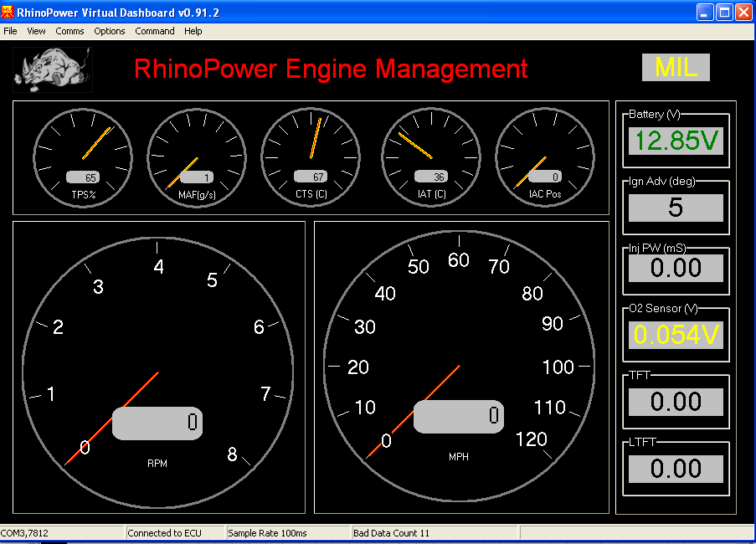The height and width of the screenshot is (544, 756).
Task: Click the RhinoPower rhino logo image
Action: (x=53, y=69)
